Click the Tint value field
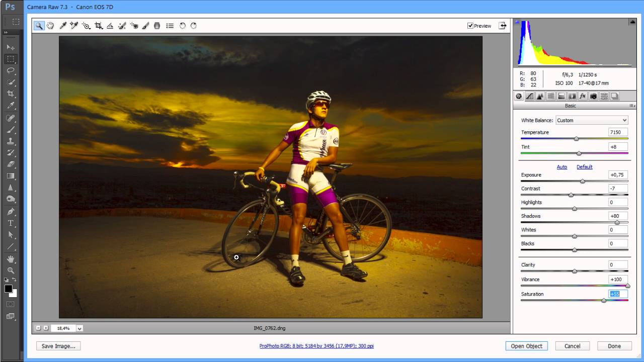 [x=618, y=147]
